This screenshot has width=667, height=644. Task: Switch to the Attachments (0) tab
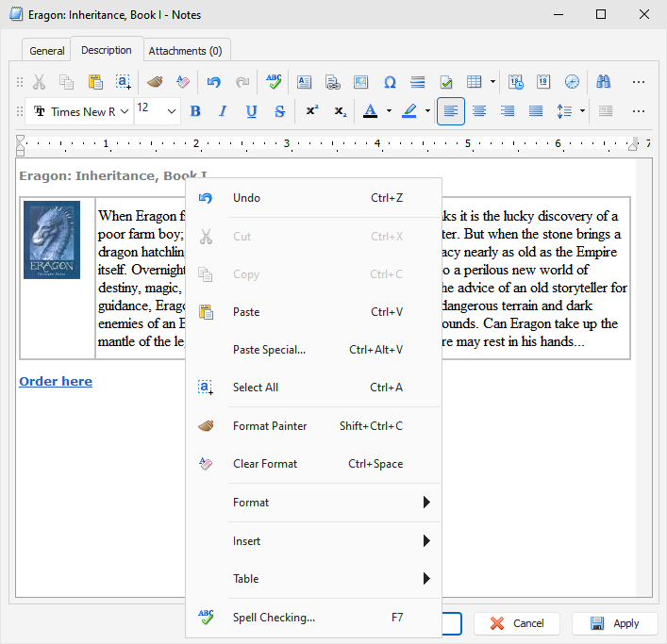pos(186,51)
